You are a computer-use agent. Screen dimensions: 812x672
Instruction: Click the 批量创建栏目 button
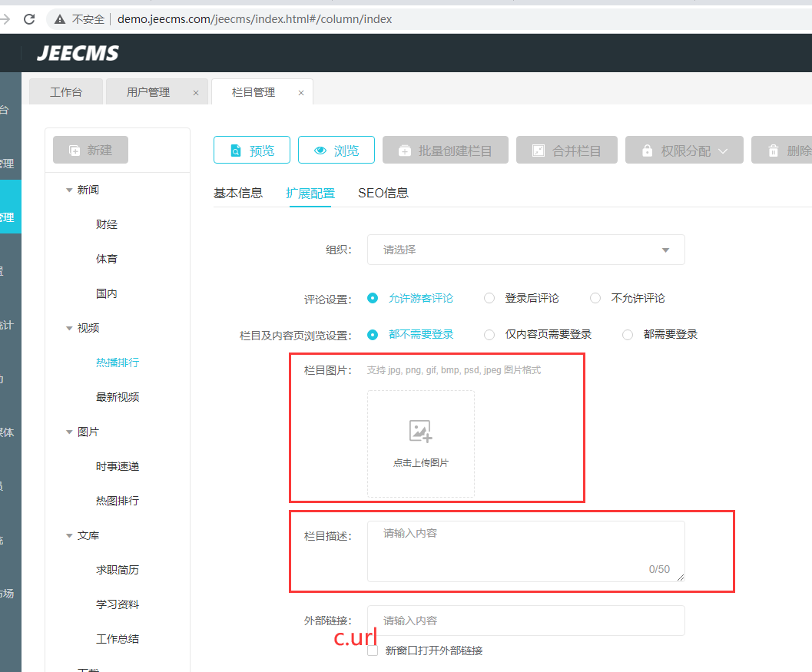(445, 151)
